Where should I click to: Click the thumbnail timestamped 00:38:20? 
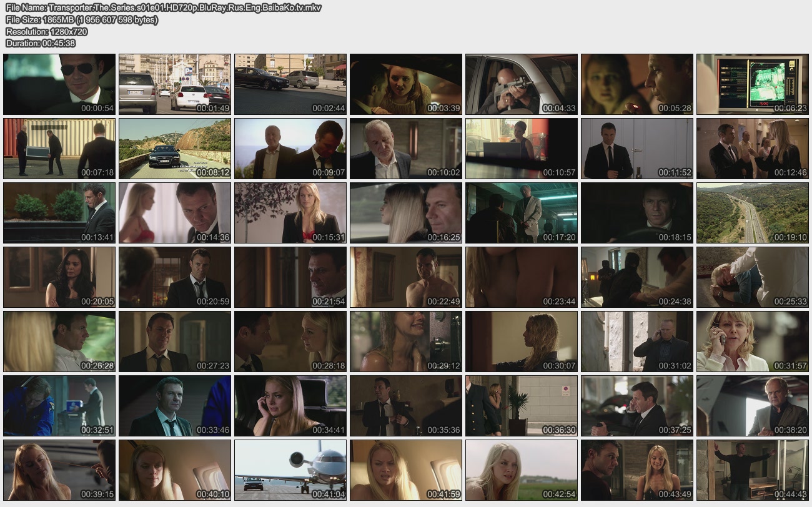click(x=753, y=405)
